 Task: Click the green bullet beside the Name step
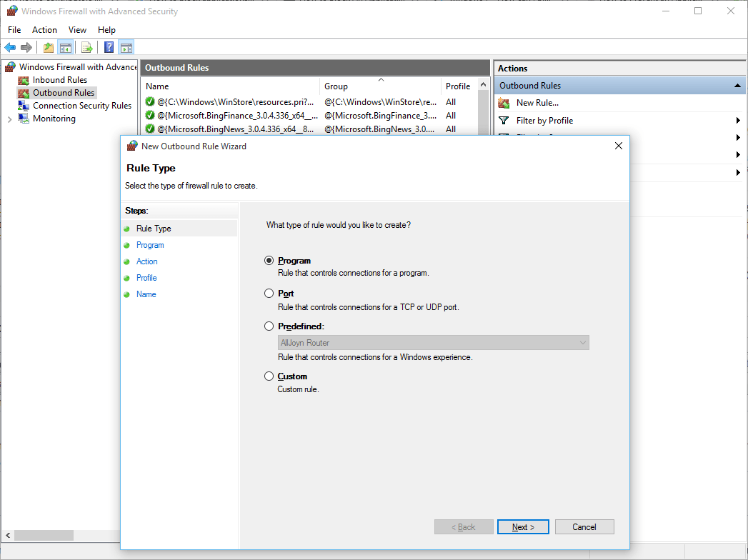tap(126, 295)
